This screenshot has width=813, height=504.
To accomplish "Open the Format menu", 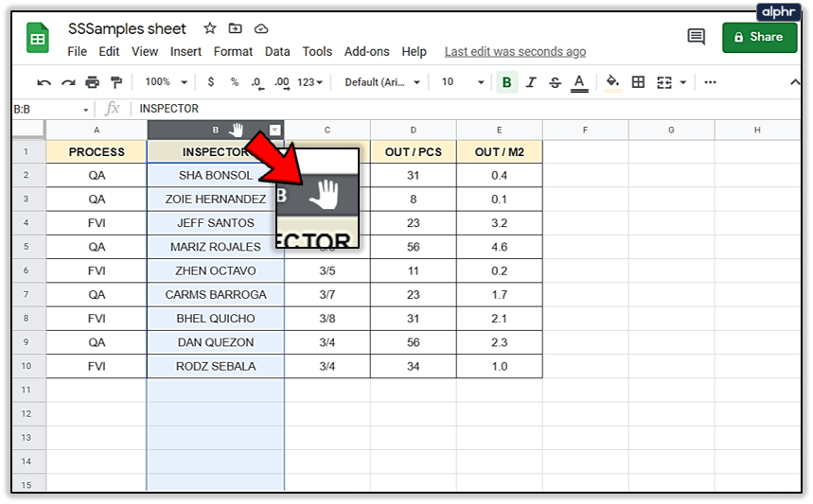I will (233, 52).
